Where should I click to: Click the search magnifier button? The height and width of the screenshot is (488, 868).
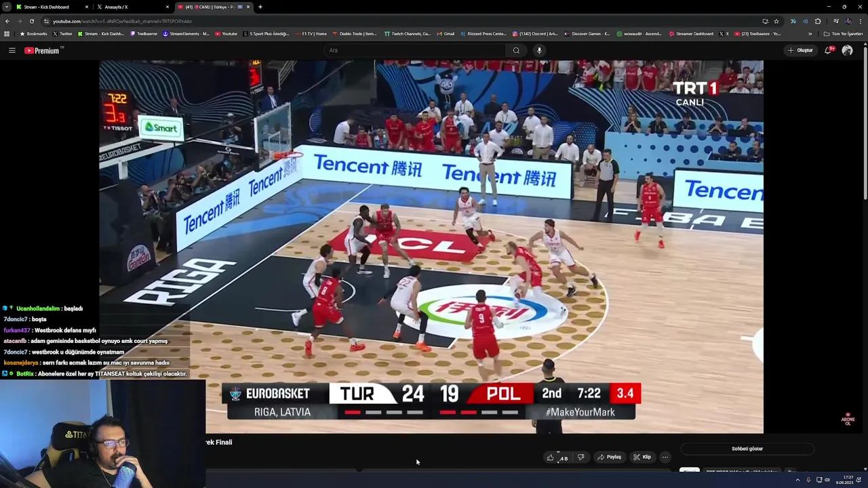tap(516, 50)
